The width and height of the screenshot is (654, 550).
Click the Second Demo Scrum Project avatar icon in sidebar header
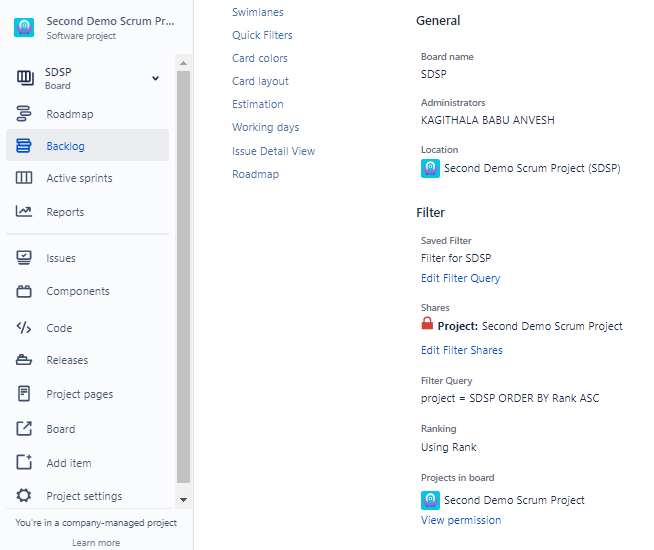24,28
